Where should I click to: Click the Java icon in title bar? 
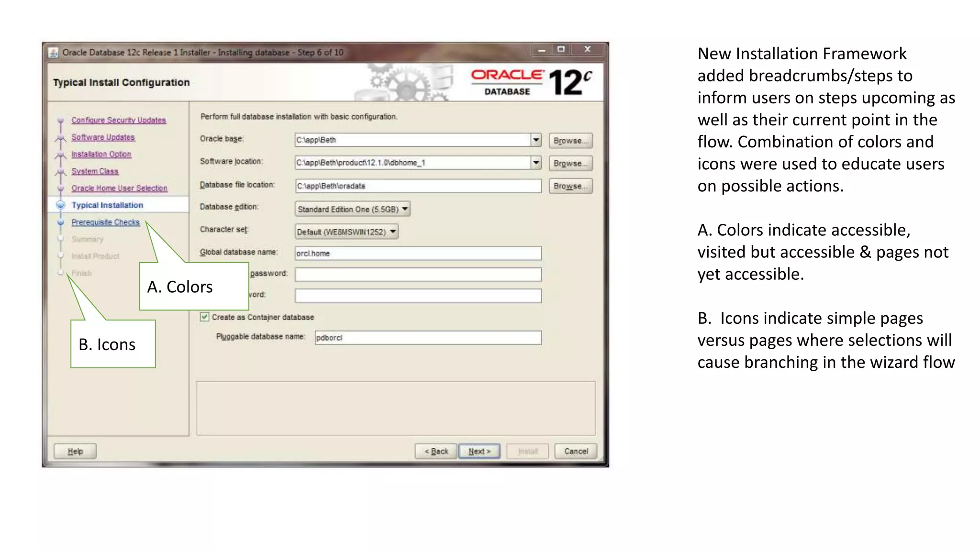[x=54, y=52]
